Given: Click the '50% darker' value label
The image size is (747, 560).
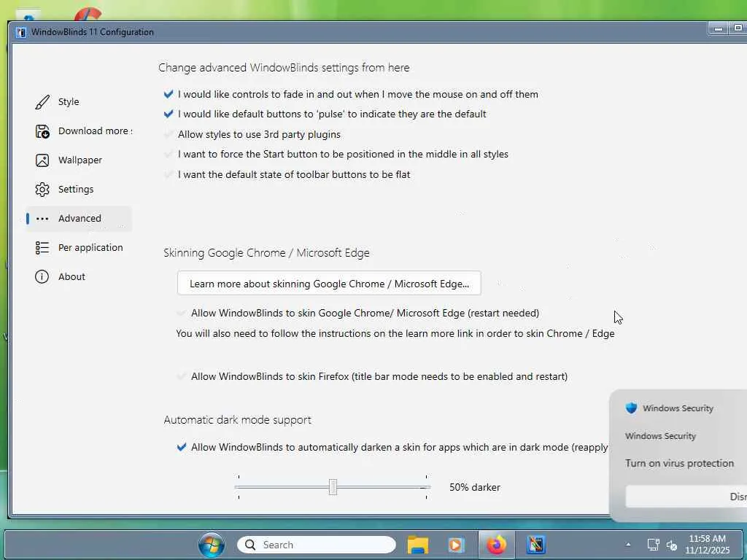Looking at the screenshot, I should click(x=474, y=487).
